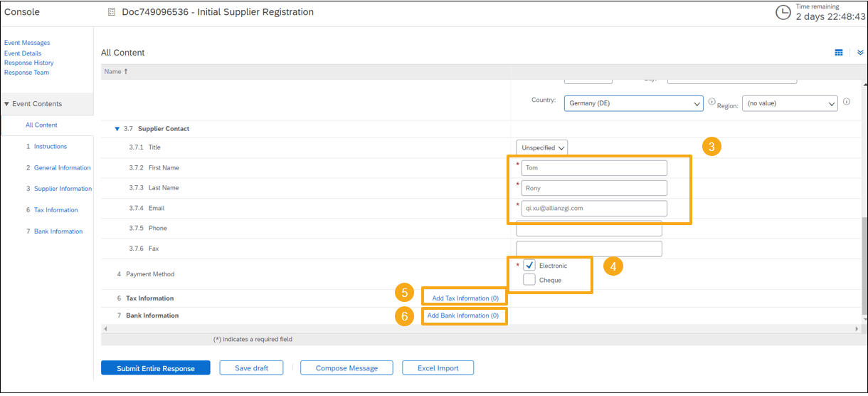This screenshot has height=396, width=868.
Task: Click the Last Name field containing Rony
Action: (594, 188)
